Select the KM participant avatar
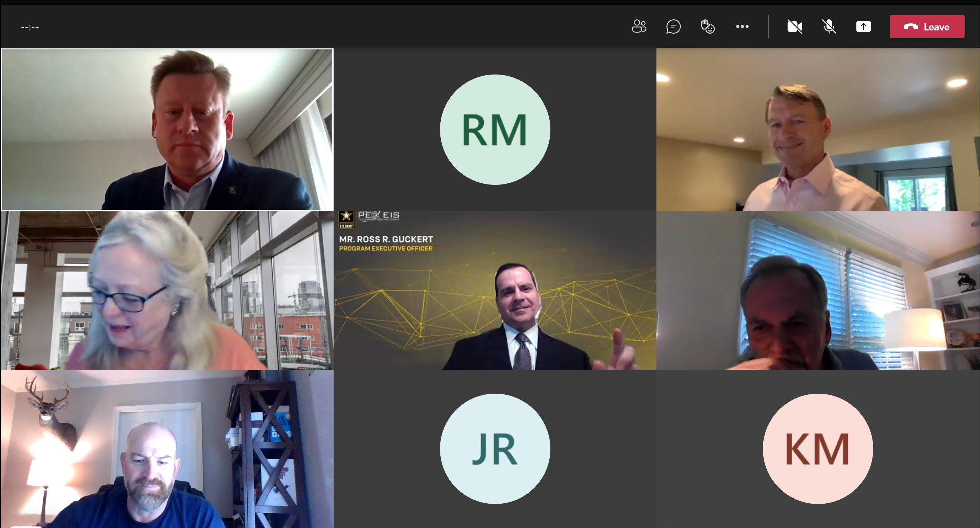The image size is (980, 528). pyautogui.click(x=818, y=449)
